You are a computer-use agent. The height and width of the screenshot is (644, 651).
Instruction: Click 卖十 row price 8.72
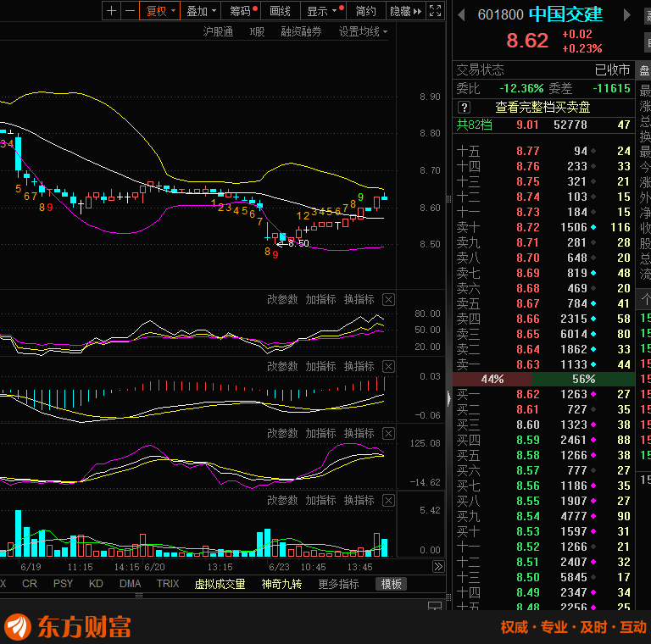tap(528, 227)
